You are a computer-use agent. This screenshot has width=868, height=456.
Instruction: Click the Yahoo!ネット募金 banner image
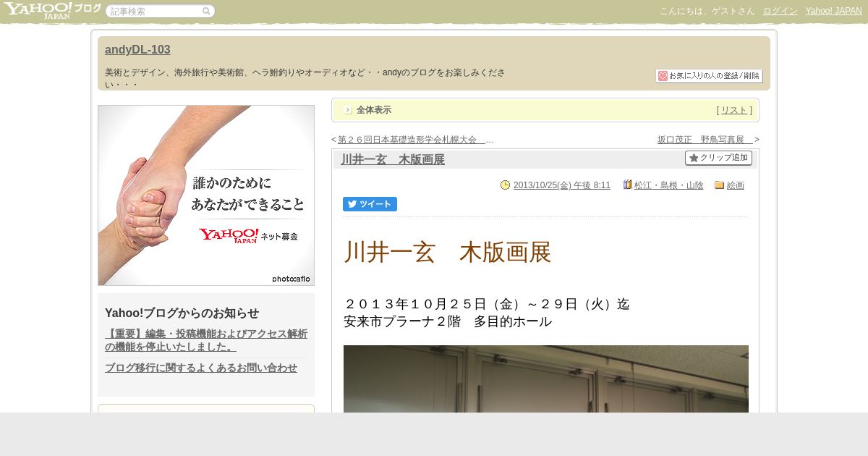[x=206, y=195]
